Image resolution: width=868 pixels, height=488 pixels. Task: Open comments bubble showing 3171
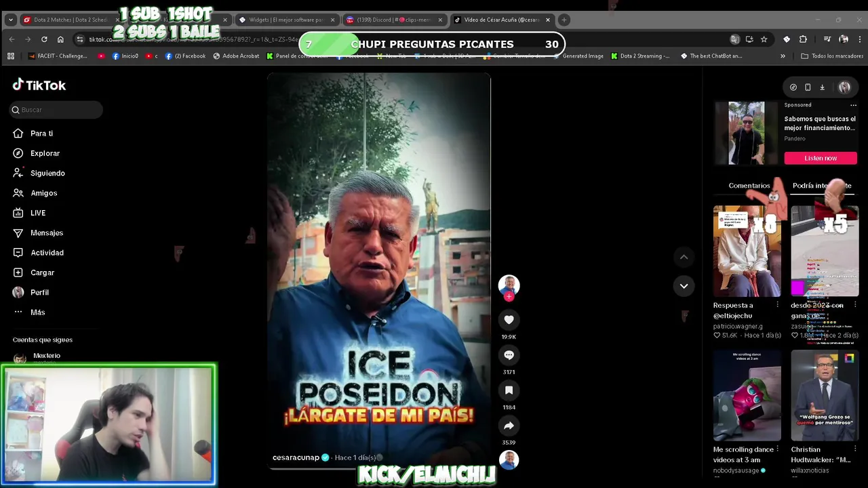(509, 355)
